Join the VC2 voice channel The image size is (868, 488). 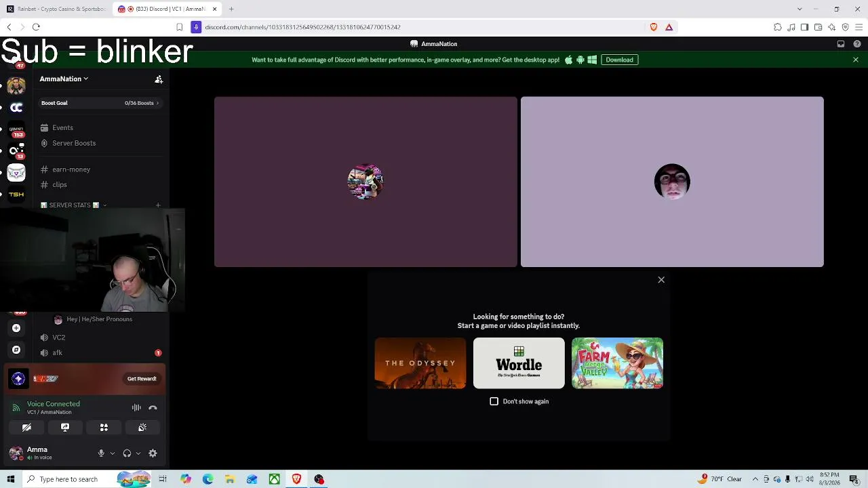tap(100, 338)
